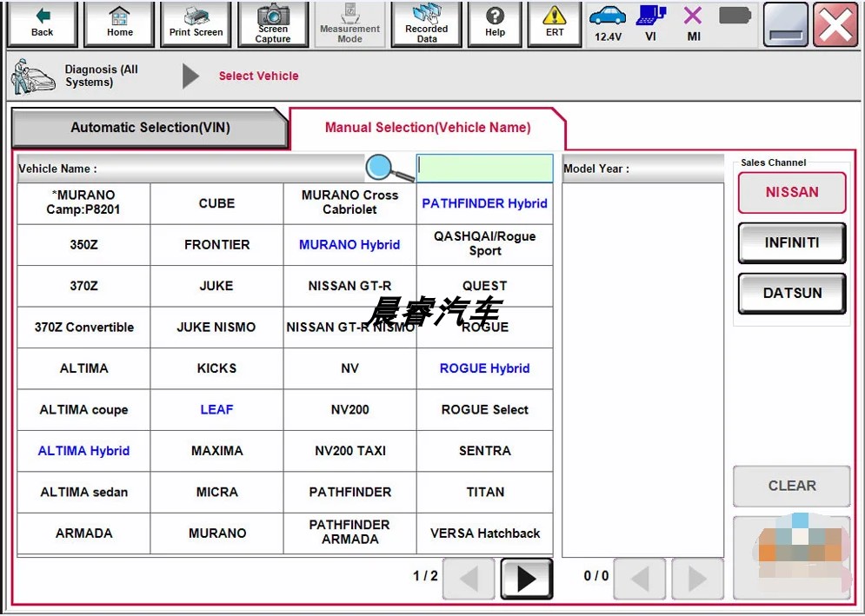Pick the ROGUE Hybrid vehicle

pyautogui.click(x=485, y=368)
